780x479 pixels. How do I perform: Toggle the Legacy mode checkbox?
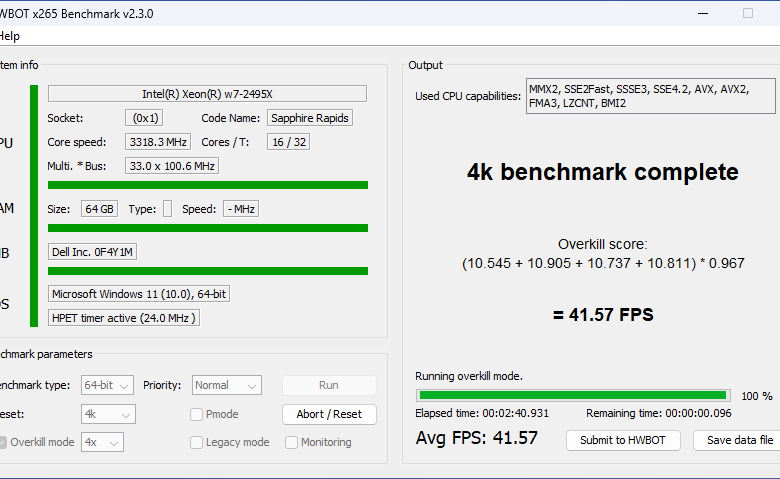[x=196, y=442]
